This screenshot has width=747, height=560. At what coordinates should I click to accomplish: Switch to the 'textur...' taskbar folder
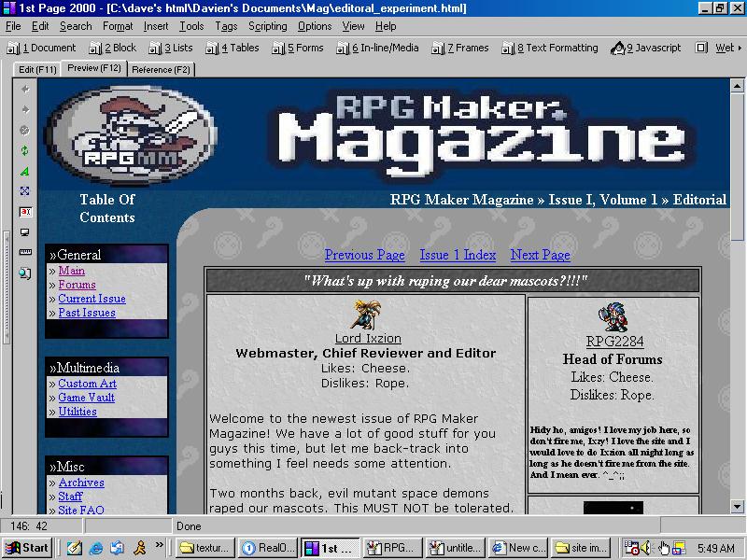[205, 548]
